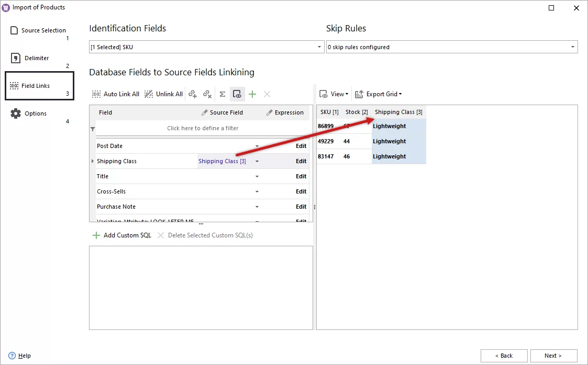Screen dimensions: 588x365
Task: Open the Skip Rules dropdown
Action: pyautogui.click(x=572, y=47)
